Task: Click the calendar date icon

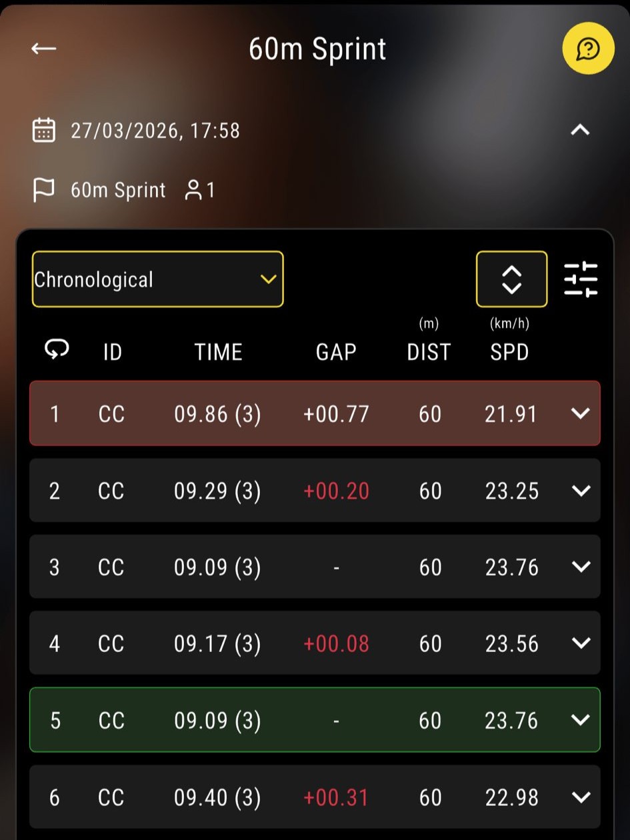Action: (x=44, y=130)
